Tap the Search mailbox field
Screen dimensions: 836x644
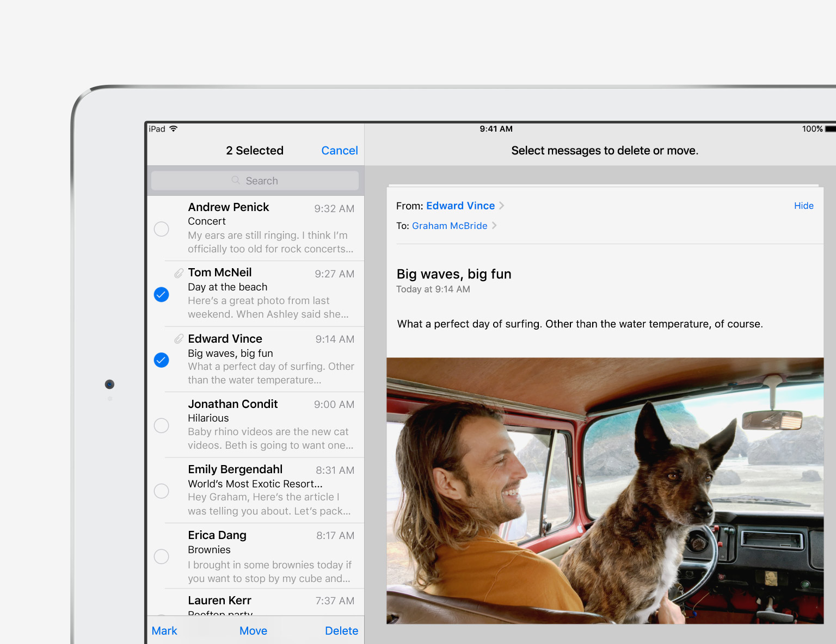pyautogui.click(x=255, y=181)
